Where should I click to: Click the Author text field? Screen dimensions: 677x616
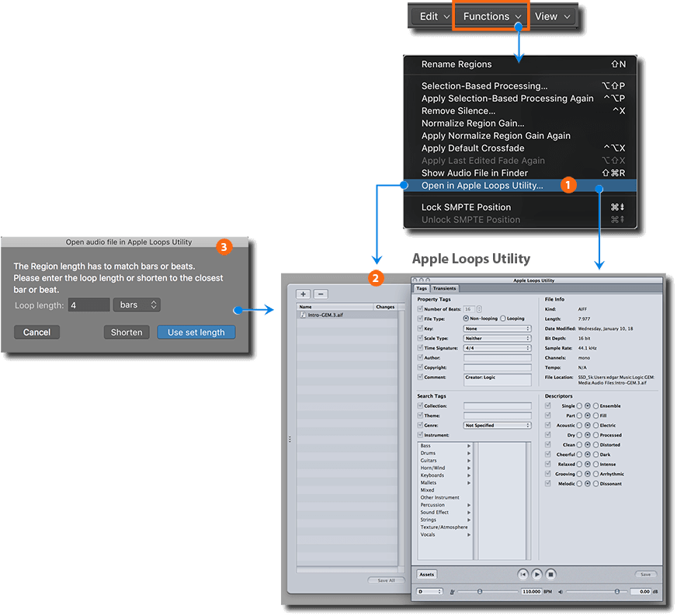pos(498,358)
